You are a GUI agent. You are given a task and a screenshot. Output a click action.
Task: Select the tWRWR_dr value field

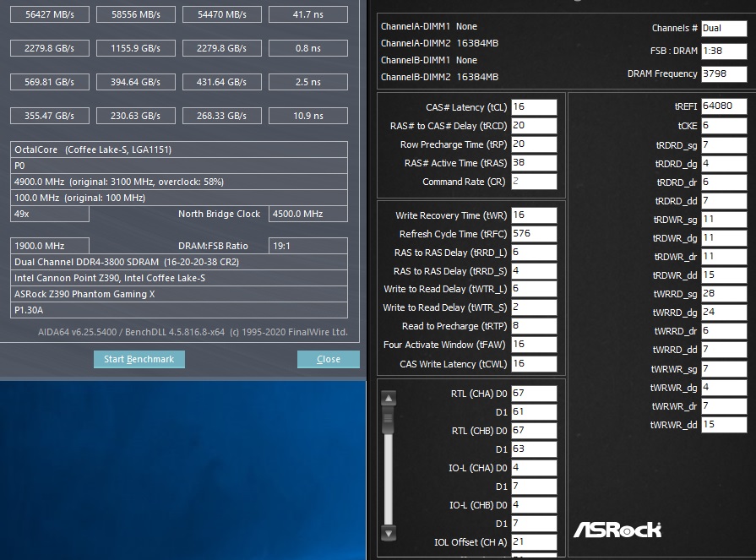(x=724, y=405)
